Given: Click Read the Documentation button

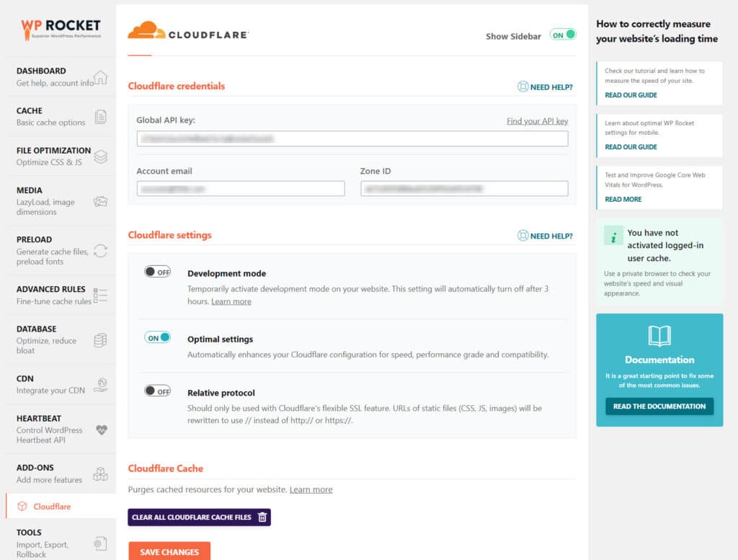Looking at the screenshot, I should pos(659,406).
